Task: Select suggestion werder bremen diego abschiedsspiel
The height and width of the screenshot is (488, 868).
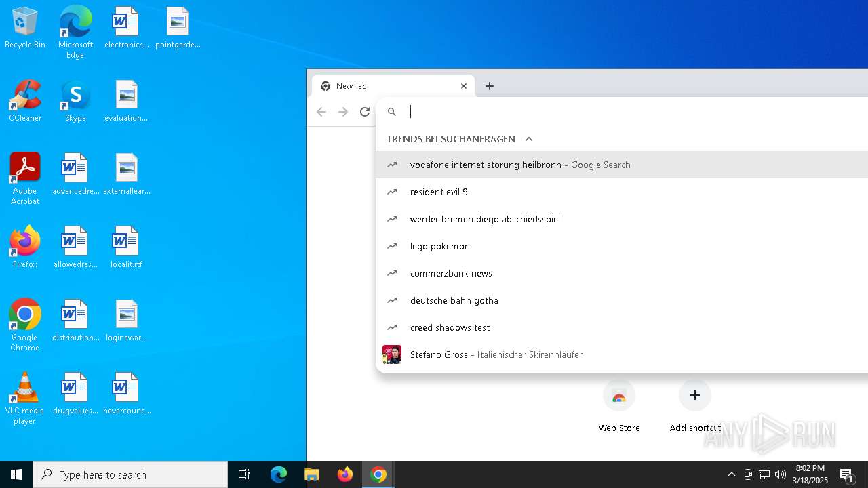Action: (x=622, y=219)
